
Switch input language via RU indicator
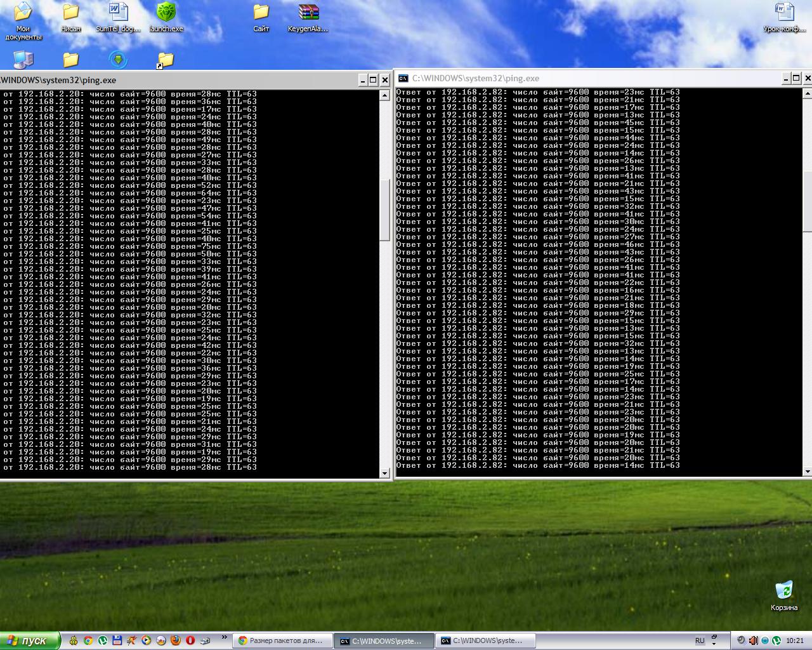click(x=700, y=640)
